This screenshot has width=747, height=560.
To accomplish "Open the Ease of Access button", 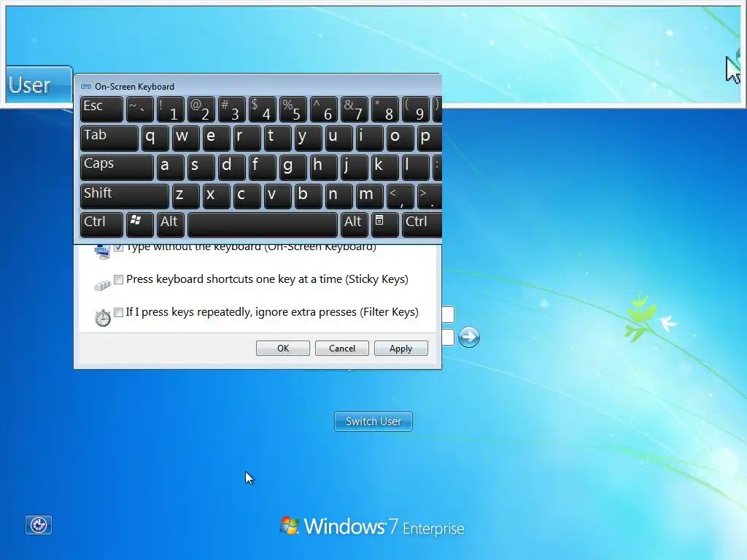I will pos(39,525).
